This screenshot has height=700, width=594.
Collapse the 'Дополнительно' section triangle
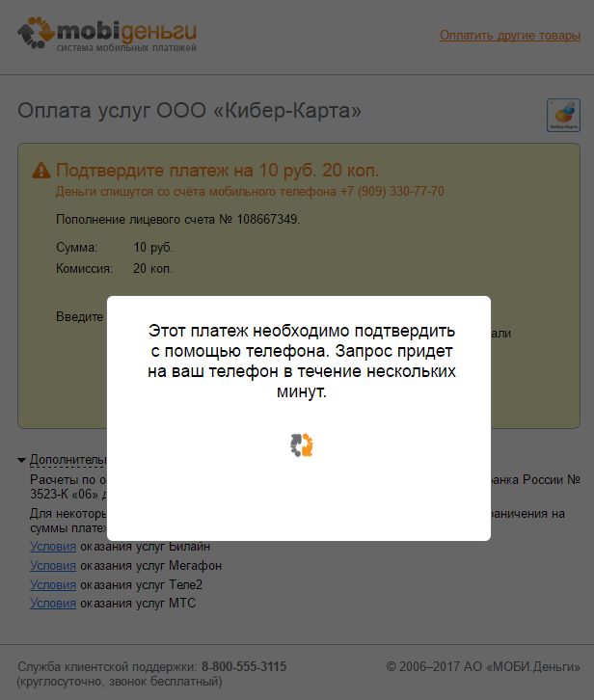pyautogui.click(x=21, y=460)
